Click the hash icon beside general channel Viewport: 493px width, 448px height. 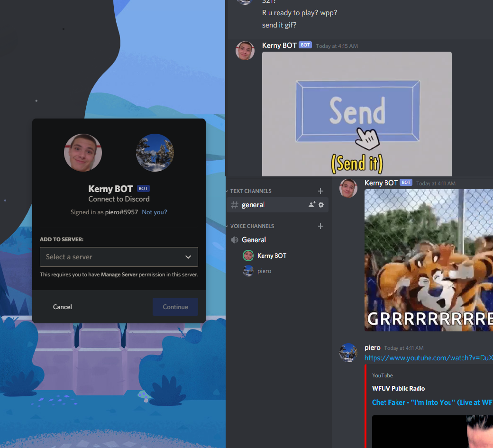(x=234, y=205)
